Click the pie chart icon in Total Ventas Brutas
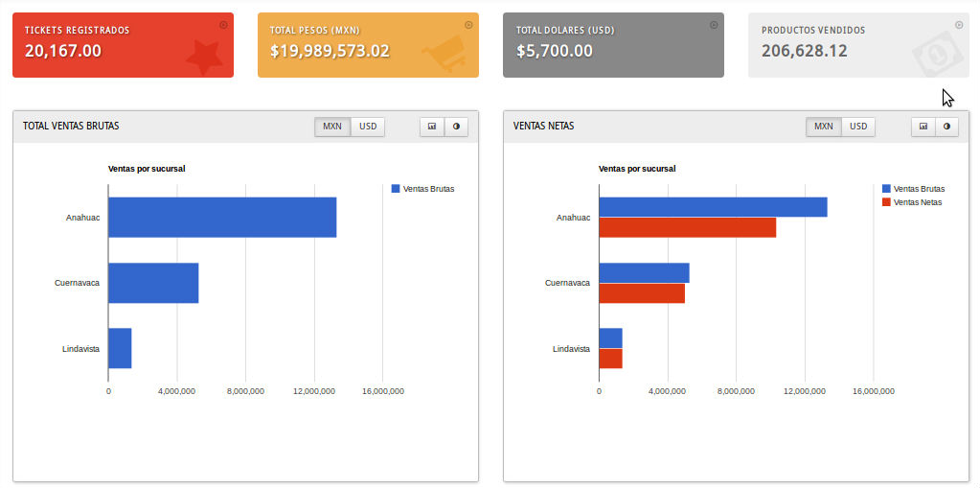The image size is (980, 488). 456,127
